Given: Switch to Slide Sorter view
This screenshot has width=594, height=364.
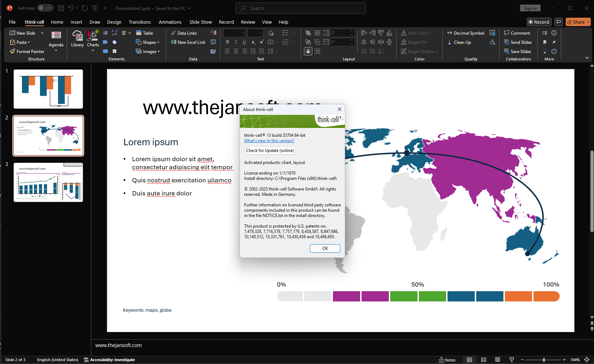Looking at the screenshot, I should pos(484,360).
